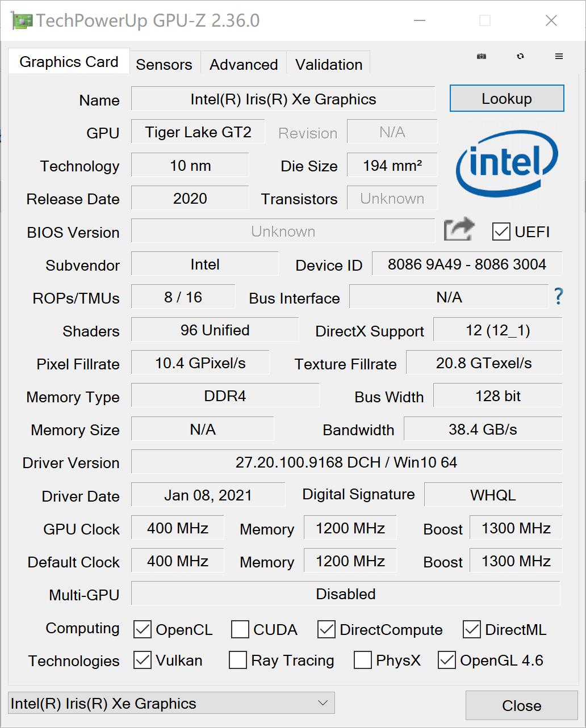Switch to the Sensors tab
Screen dimensions: 586x728
(x=164, y=64)
